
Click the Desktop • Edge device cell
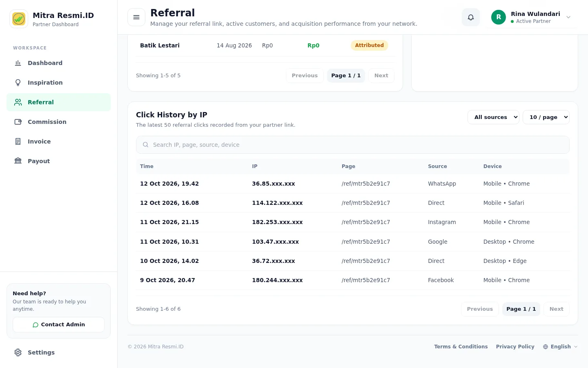tap(505, 261)
